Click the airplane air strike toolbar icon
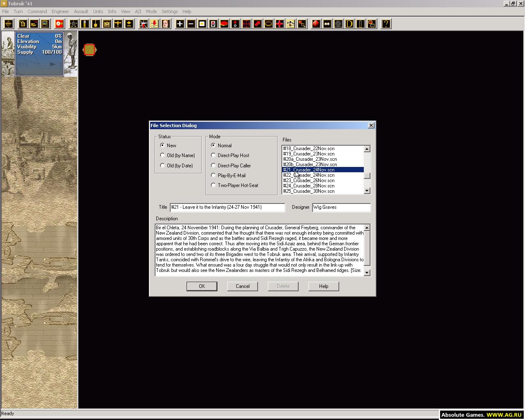525x420 pixels. coord(118,24)
